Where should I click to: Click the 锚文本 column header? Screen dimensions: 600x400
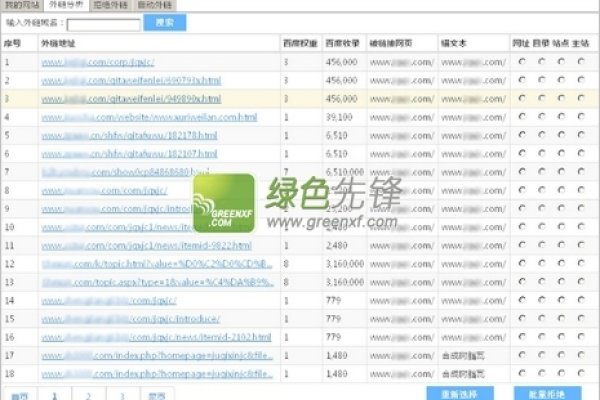[x=454, y=44]
